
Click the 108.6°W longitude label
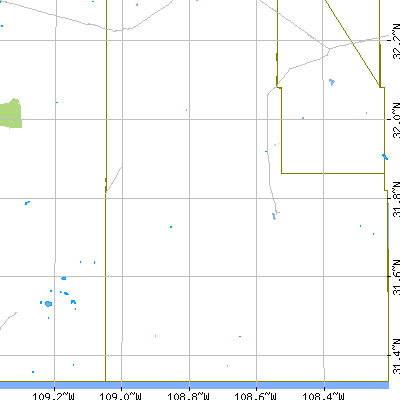pyautogui.click(x=256, y=396)
